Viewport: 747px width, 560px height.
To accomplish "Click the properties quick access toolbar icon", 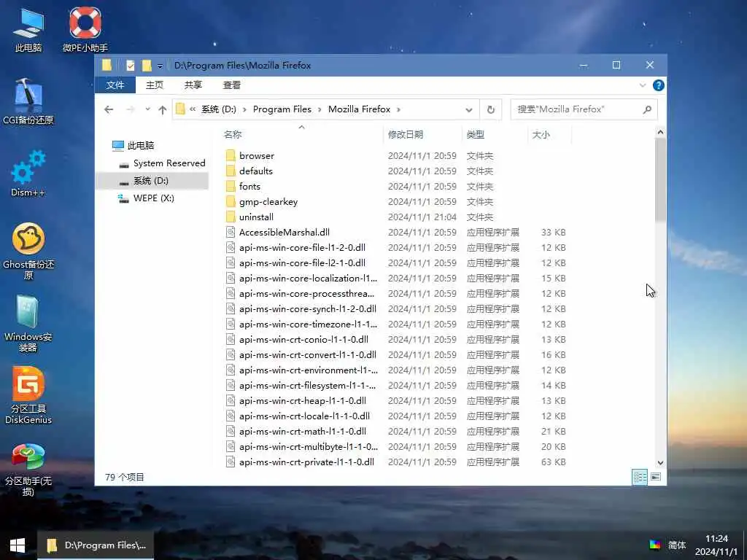I will coord(130,65).
